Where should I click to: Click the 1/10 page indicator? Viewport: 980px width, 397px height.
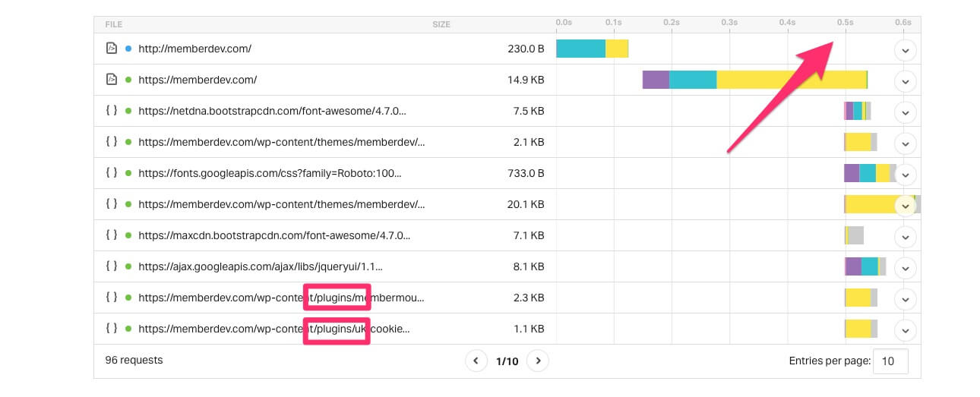tap(507, 361)
